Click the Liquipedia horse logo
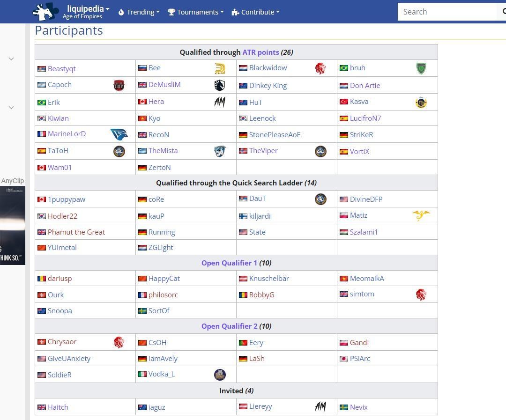 pos(45,12)
